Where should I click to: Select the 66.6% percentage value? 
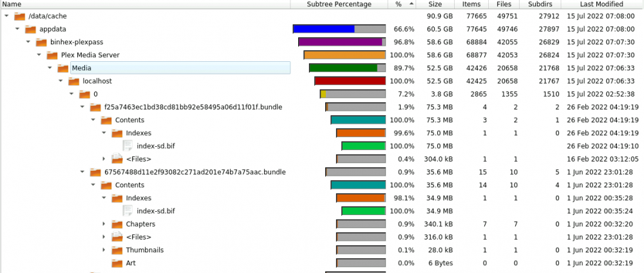click(x=404, y=29)
